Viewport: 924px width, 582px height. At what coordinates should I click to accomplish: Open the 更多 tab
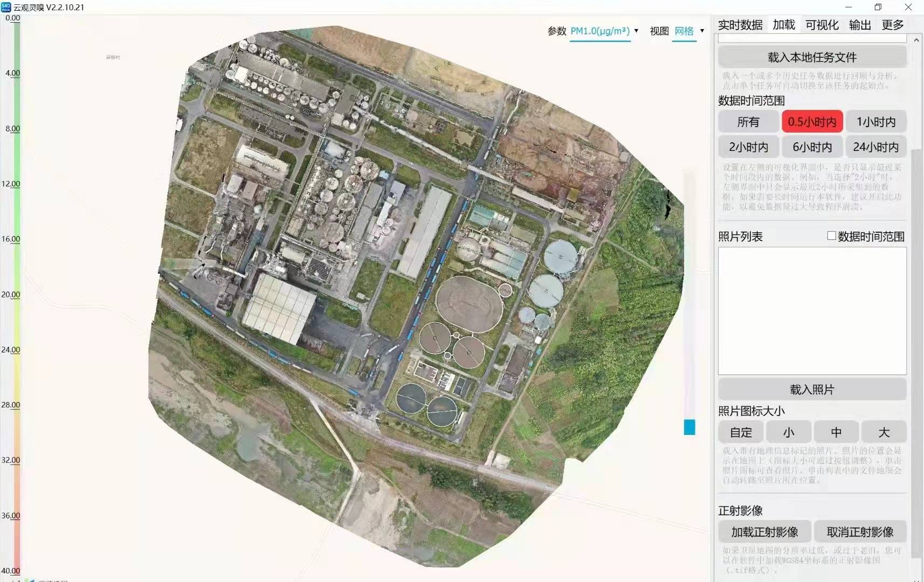[x=892, y=25]
